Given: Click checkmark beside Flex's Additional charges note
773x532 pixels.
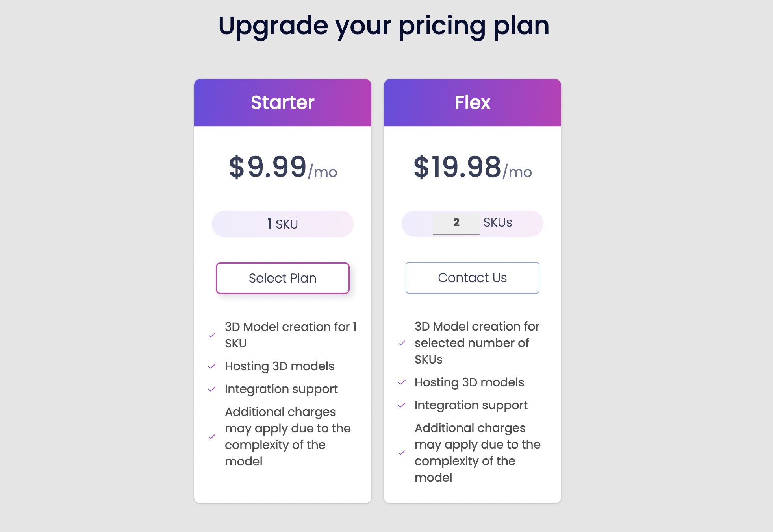Looking at the screenshot, I should click(x=402, y=453).
